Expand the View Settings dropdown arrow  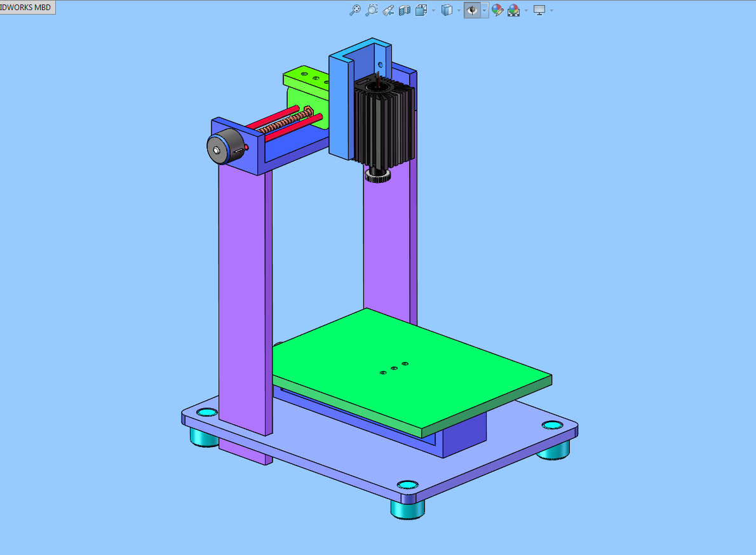click(551, 10)
